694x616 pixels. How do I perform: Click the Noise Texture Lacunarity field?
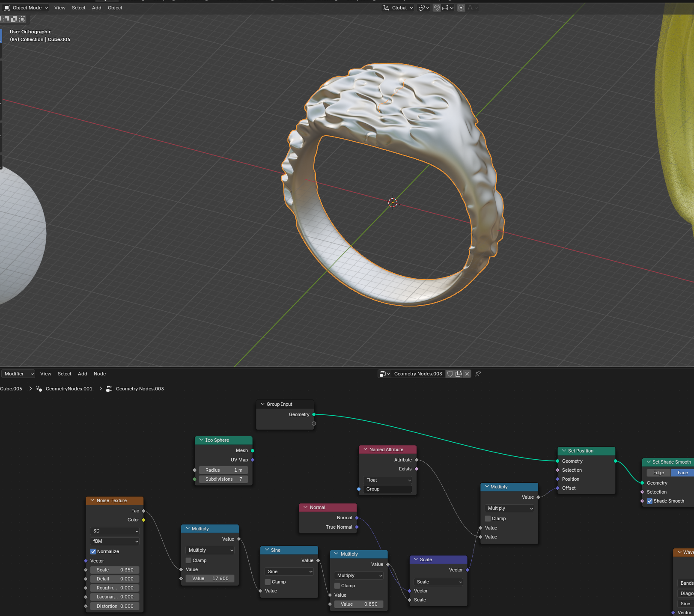coord(115,597)
